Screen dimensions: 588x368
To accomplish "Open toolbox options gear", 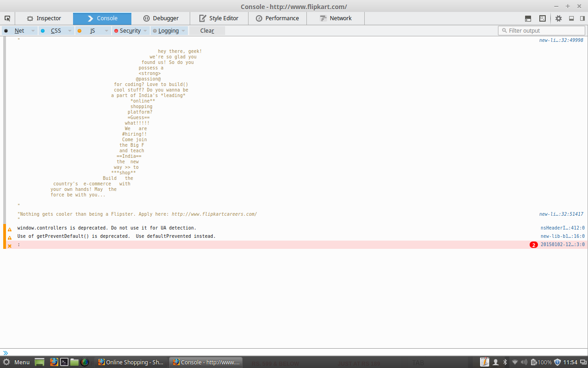I will pos(559,18).
